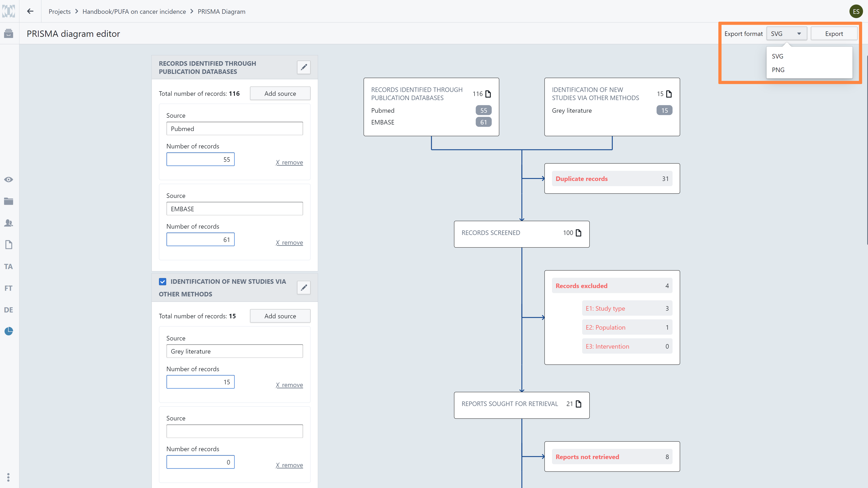Click the back arrow icon
Viewport: 868px width, 488px height.
(30, 12)
